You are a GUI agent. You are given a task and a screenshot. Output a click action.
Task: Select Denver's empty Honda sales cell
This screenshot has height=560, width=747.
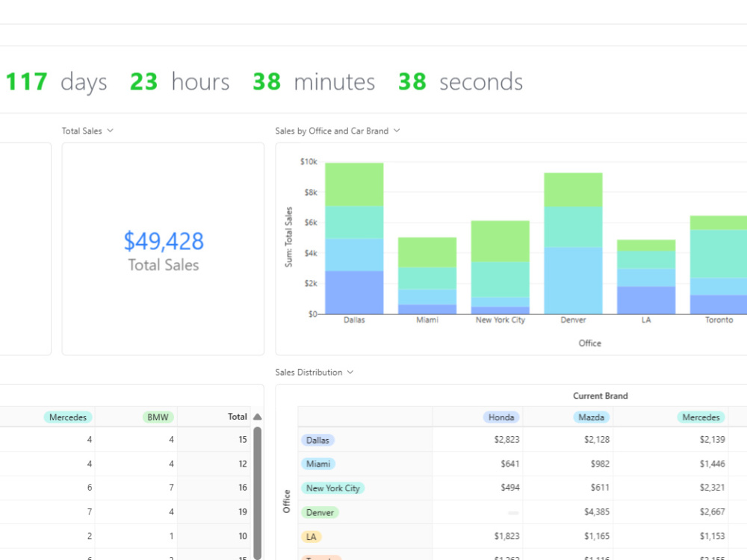pos(512,512)
